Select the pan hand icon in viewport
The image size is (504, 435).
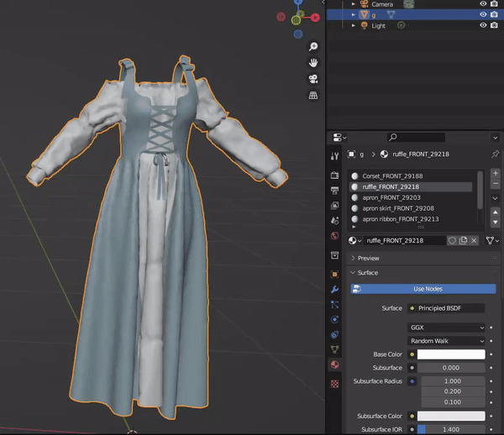click(313, 63)
